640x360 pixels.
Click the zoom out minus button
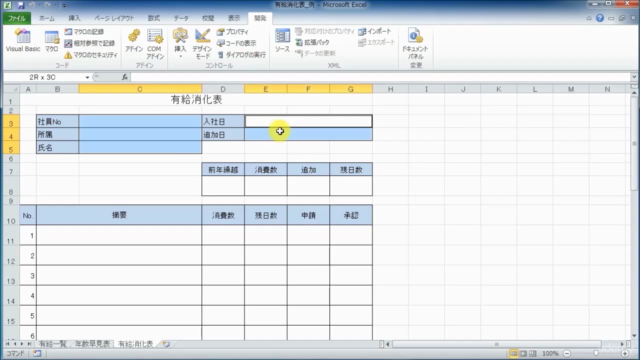click(567, 353)
